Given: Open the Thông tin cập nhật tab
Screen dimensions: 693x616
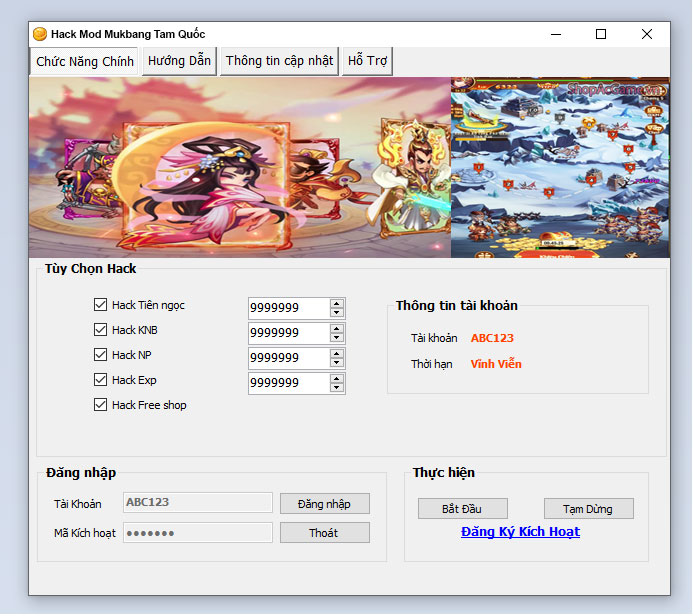Looking at the screenshot, I should [x=279, y=61].
